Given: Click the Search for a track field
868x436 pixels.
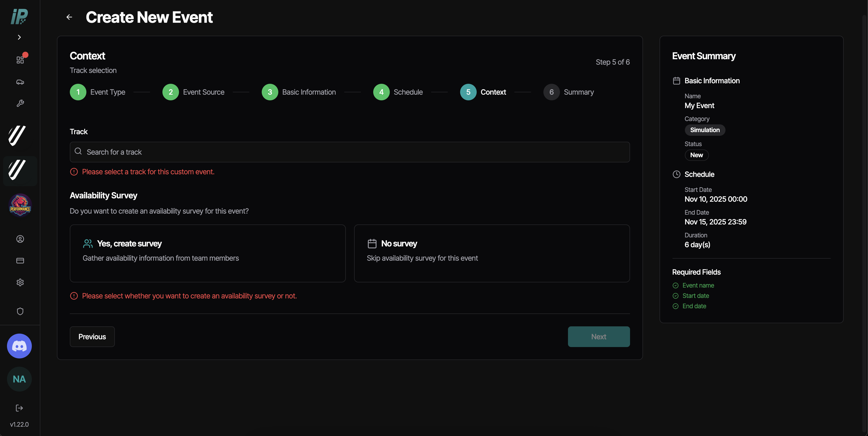Looking at the screenshot, I should (350, 152).
